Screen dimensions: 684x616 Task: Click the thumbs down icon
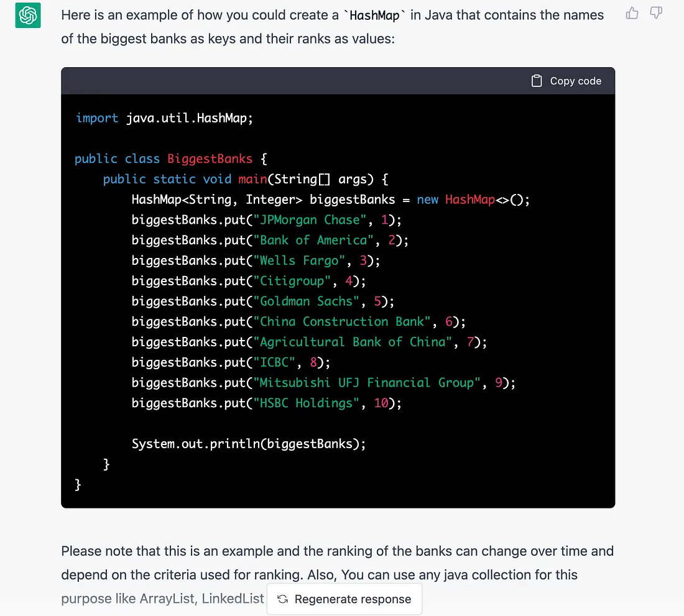656,14
